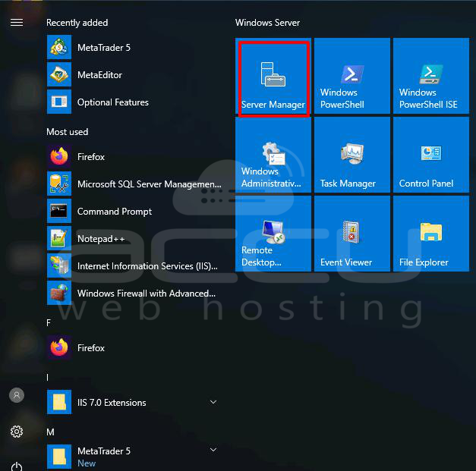This screenshot has width=476, height=471.
Task: Click the Windows Firewall with Advanced icon
Action: (x=59, y=293)
